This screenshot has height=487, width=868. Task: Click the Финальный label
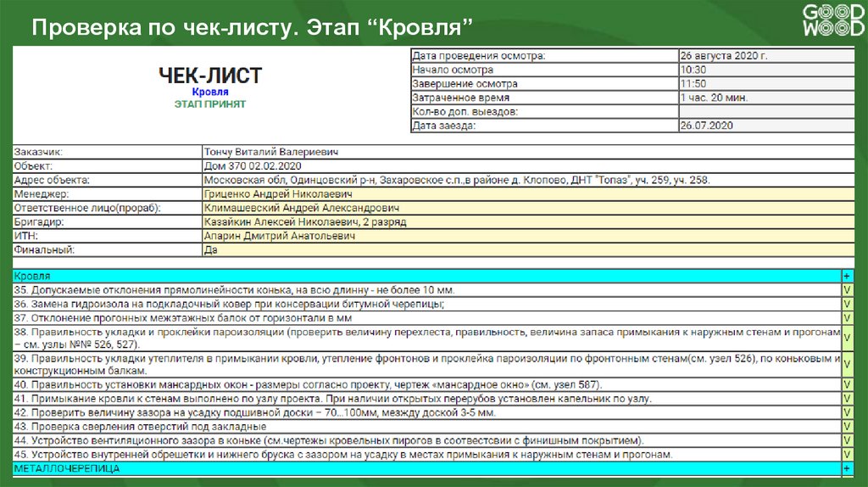(44, 250)
